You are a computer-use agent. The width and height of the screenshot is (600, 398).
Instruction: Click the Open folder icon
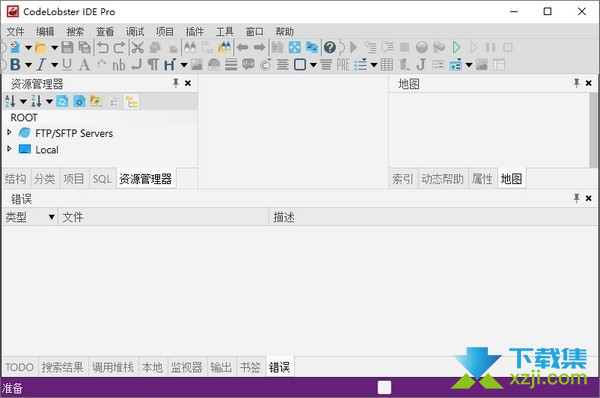(41, 47)
